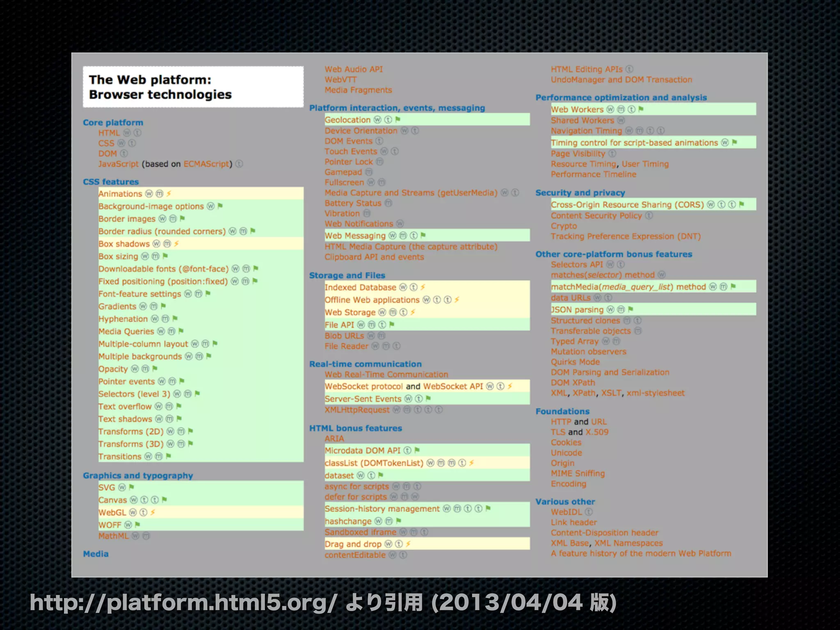The width and height of the screenshot is (840, 630).
Task: Open Tracking Preference Expression (DNT) link
Action: [625, 236]
